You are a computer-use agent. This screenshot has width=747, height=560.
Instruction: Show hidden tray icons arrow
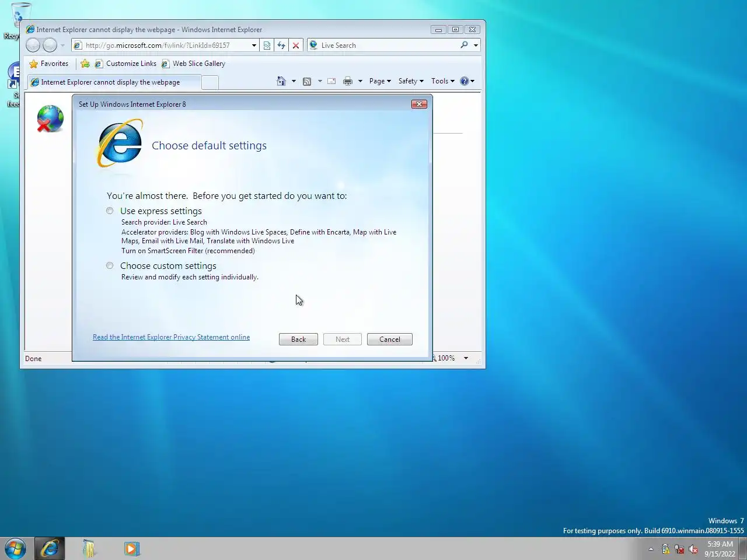pyautogui.click(x=651, y=549)
